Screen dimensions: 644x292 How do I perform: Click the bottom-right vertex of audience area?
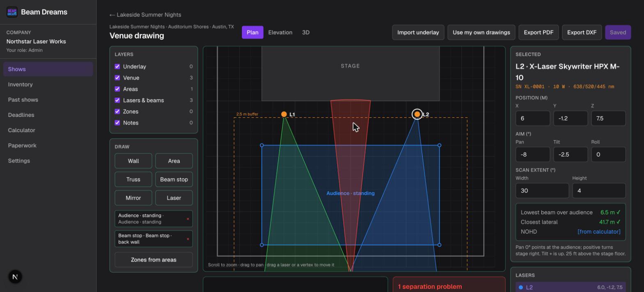point(439,245)
